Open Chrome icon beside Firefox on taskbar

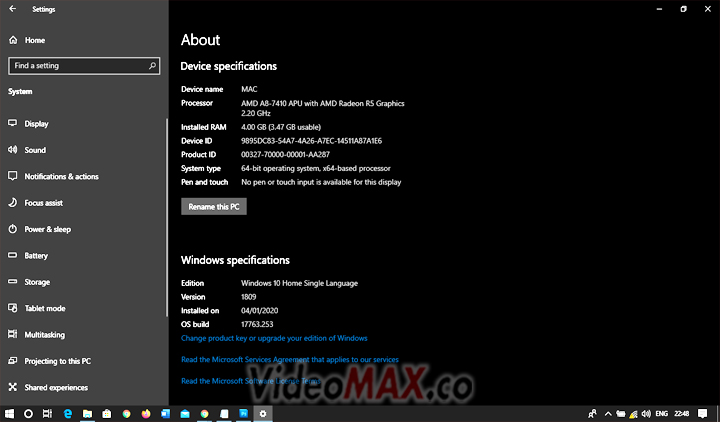click(126, 414)
